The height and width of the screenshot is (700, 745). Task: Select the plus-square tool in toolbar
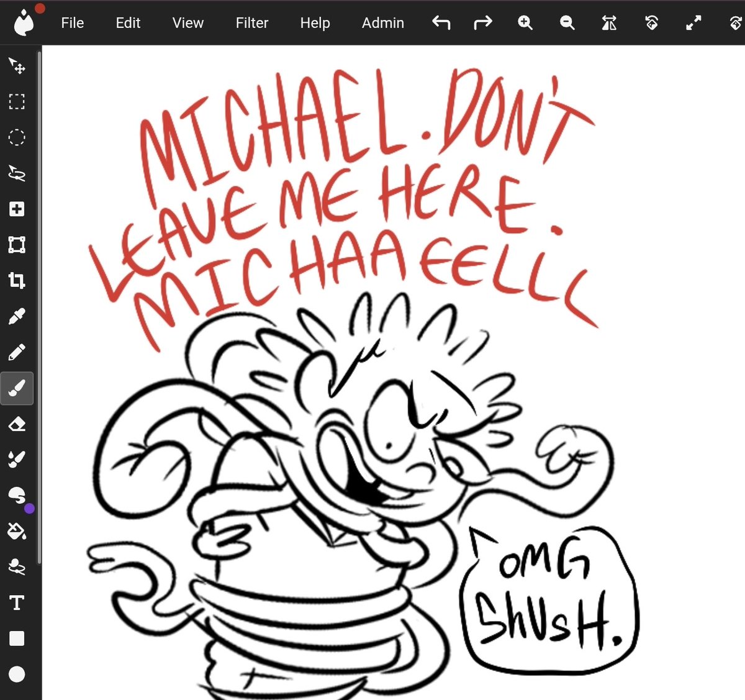tap(17, 209)
